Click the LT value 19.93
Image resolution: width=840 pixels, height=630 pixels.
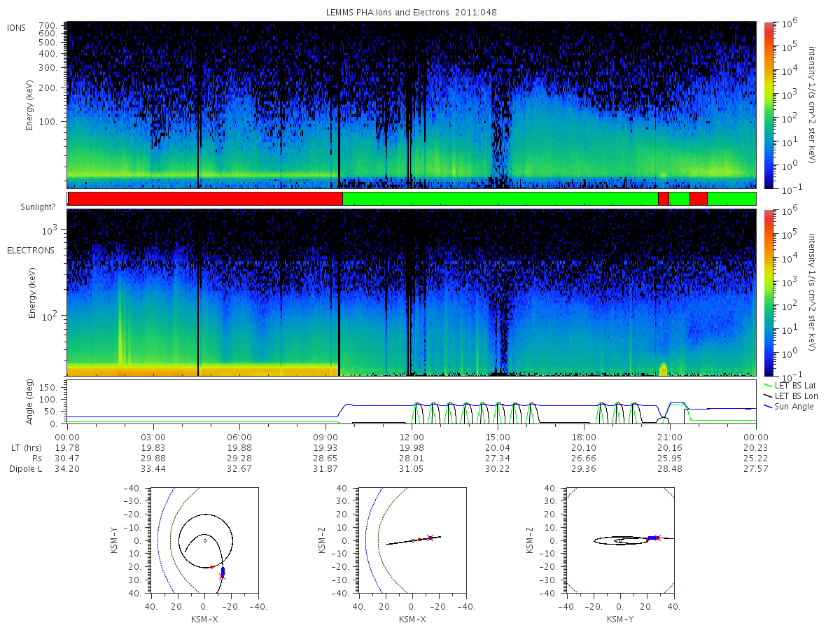pyautogui.click(x=325, y=448)
